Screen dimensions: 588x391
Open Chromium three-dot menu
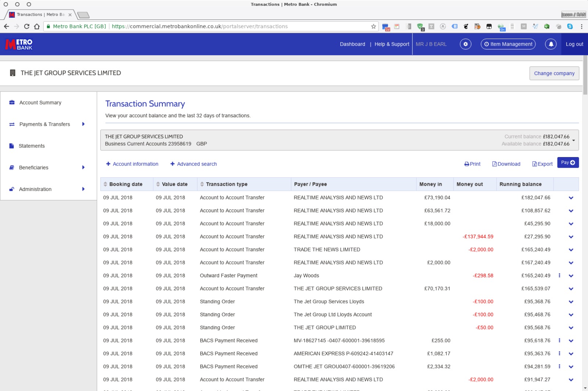(x=581, y=26)
